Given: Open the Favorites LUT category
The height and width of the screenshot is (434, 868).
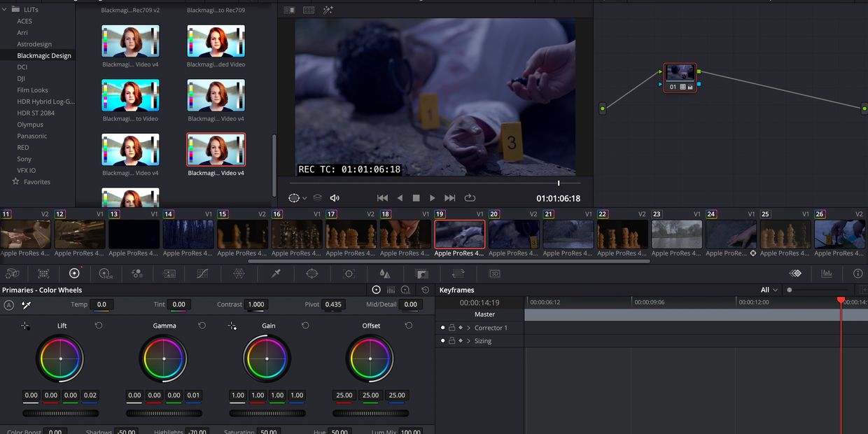Looking at the screenshot, I should coord(36,182).
